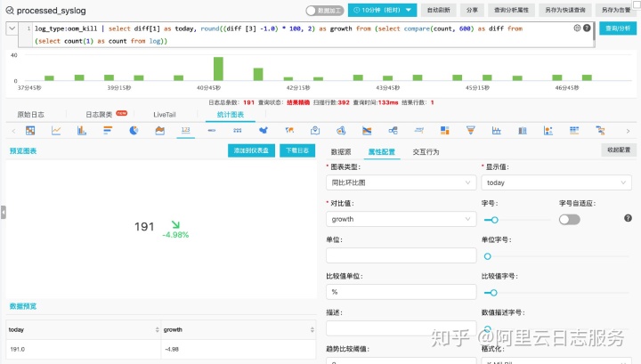Image resolution: width=641 pixels, height=364 pixels.
Task: Focus the 单位 input field
Action: (401, 255)
